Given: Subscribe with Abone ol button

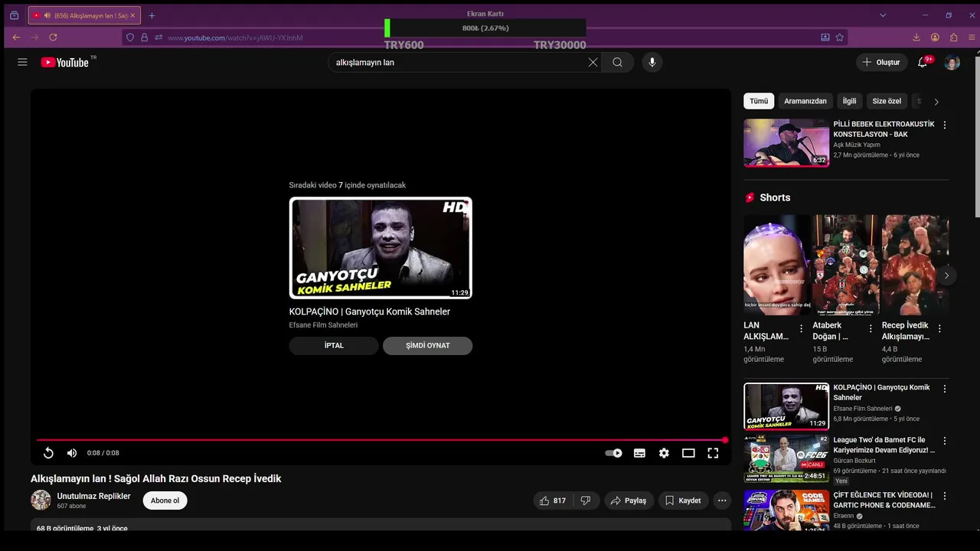Looking at the screenshot, I should (165, 500).
